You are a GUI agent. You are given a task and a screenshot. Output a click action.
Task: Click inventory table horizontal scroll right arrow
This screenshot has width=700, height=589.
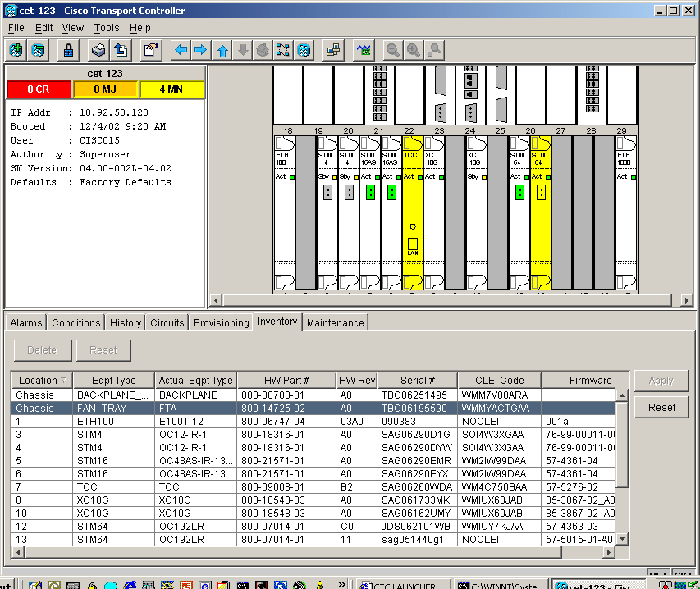[608, 552]
